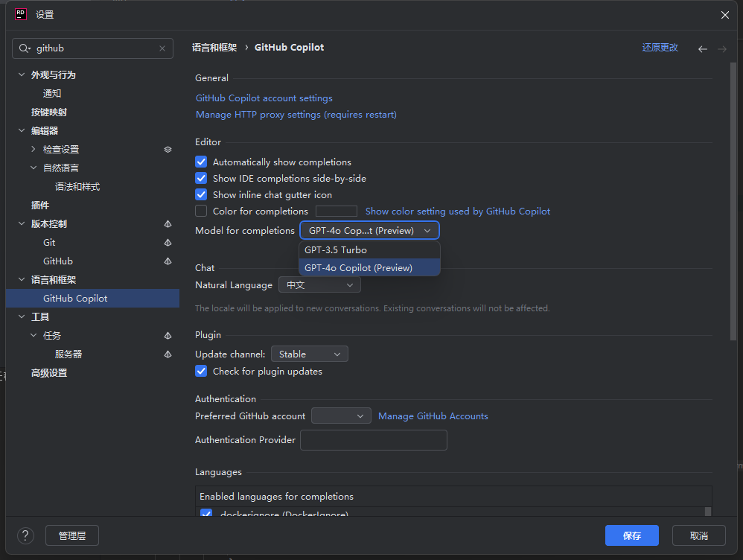Expand the 检查设置 tree node
The image size is (743, 560).
34,150
